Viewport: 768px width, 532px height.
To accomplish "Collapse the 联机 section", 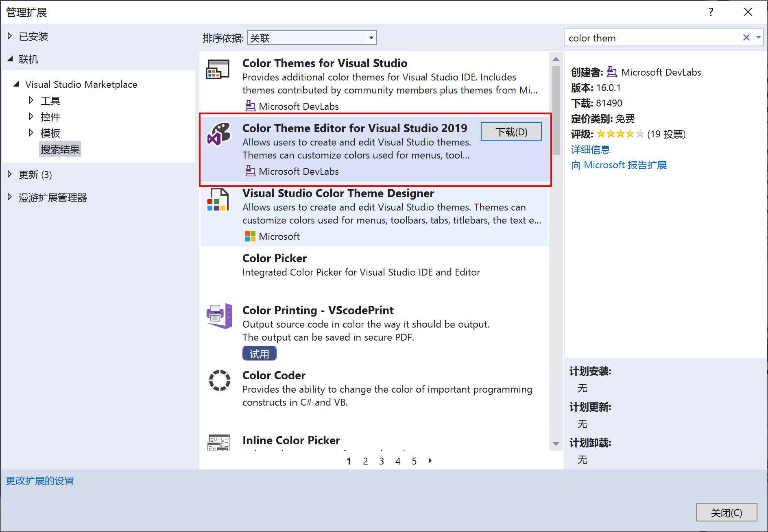I will (10, 59).
